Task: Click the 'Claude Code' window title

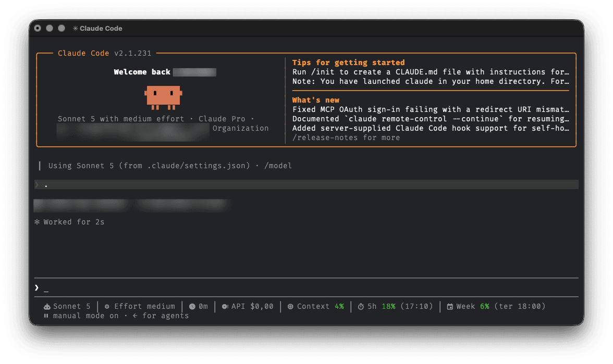Action: [101, 29]
